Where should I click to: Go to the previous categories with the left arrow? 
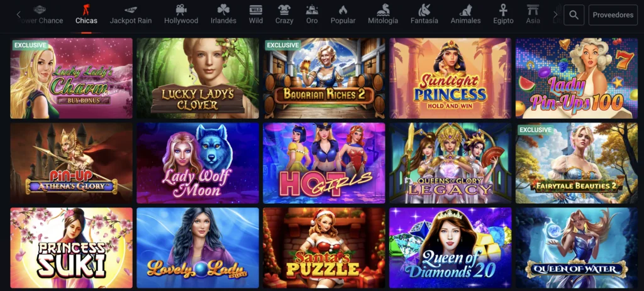point(18,15)
